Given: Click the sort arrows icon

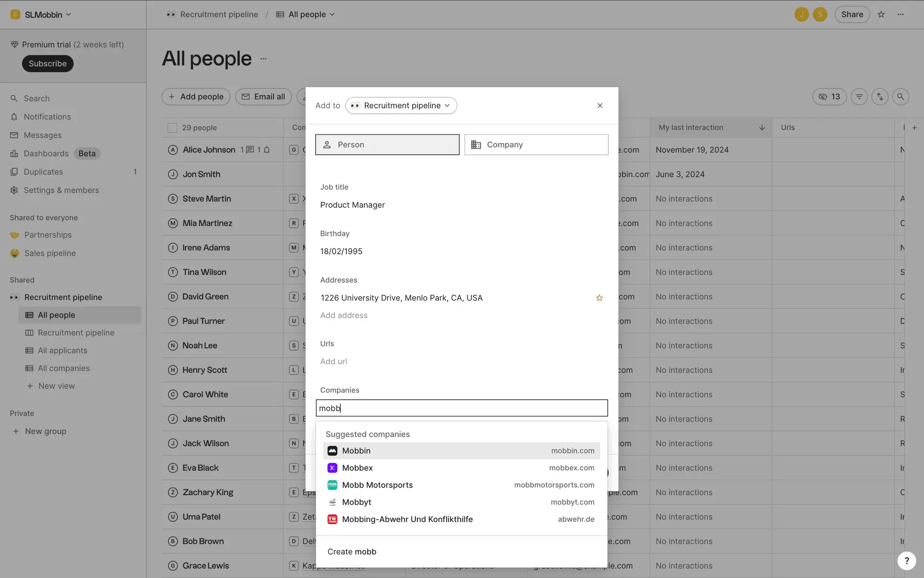Looking at the screenshot, I should (880, 97).
